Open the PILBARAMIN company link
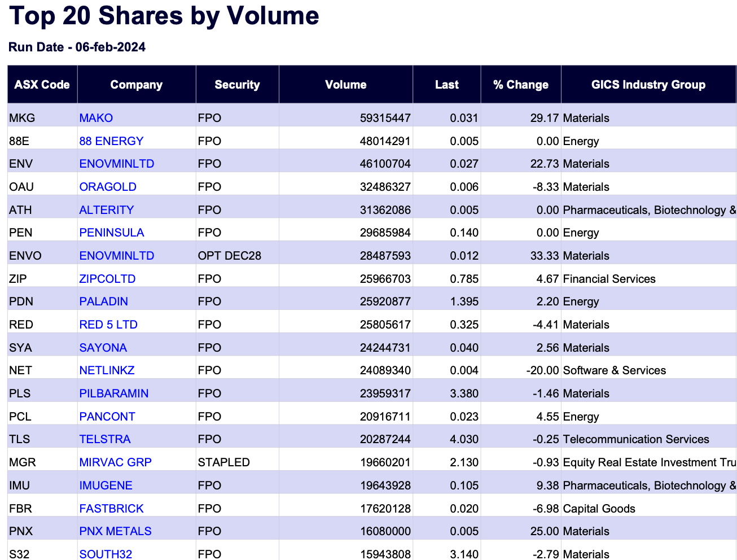This screenshot has width=737, height=560. [114, 393]
